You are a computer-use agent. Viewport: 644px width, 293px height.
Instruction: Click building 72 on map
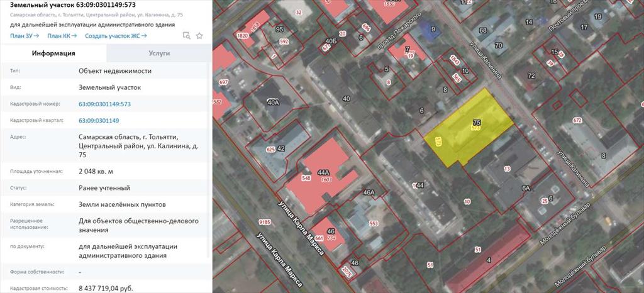tap(531, 75)
